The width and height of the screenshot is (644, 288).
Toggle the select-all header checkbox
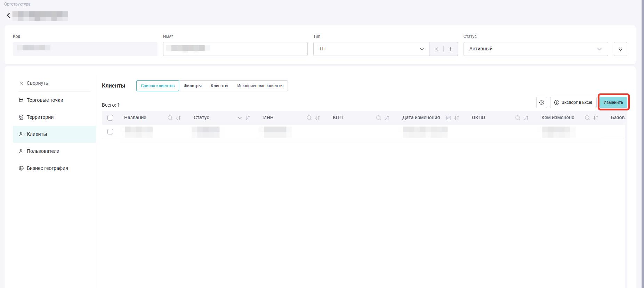click(110, 118)
